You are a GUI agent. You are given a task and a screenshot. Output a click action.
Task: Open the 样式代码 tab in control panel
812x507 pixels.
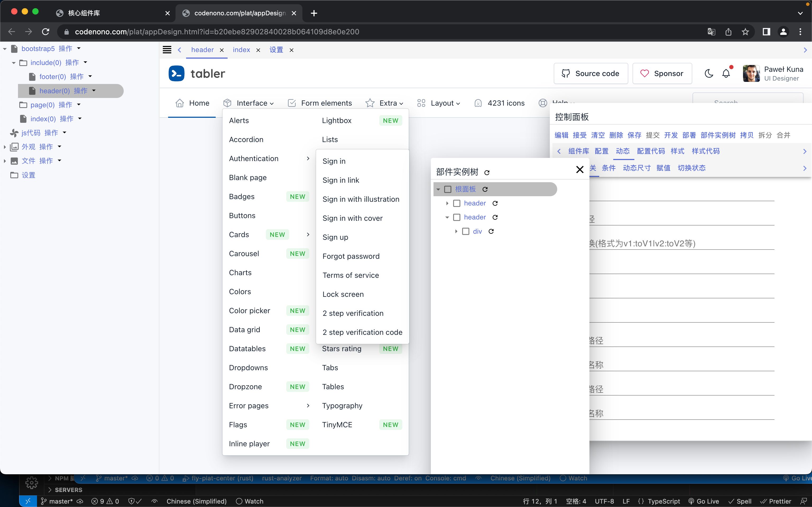(x=705, y=151)
